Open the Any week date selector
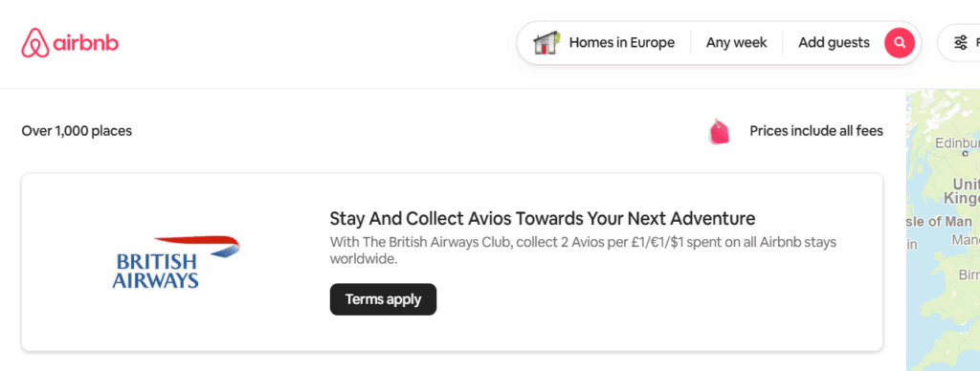Screen dimensions: 980x371 736,43
